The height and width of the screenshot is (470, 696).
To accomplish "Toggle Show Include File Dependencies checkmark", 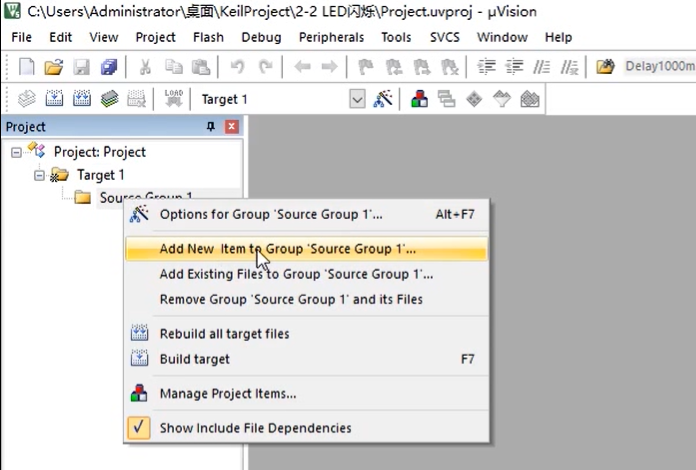I will click(x=138, y=427).
